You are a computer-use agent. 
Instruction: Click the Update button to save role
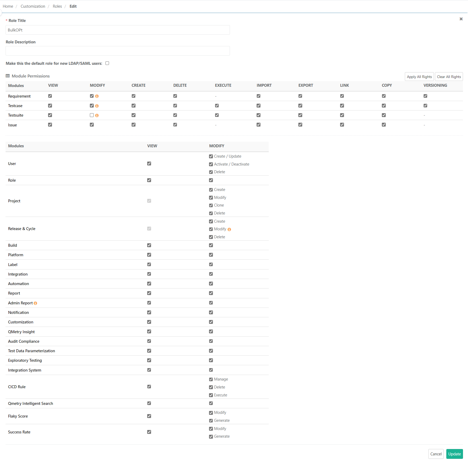click(x=454, y=454)
